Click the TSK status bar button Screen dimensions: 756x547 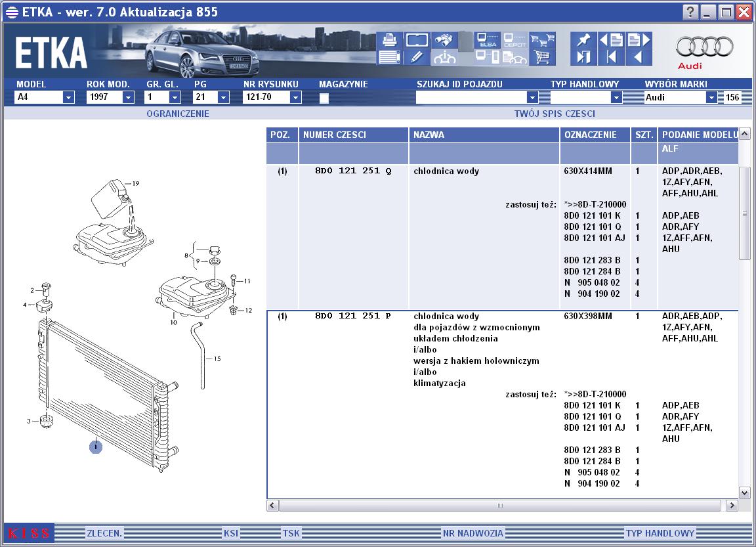(x=291, y=533)
